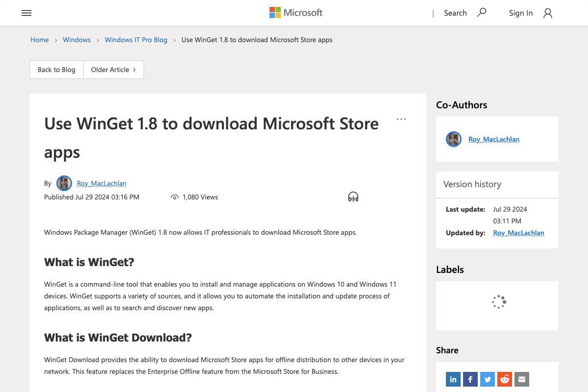
Task: Click the eye icon beside the views count
Action: coord(174,197)
